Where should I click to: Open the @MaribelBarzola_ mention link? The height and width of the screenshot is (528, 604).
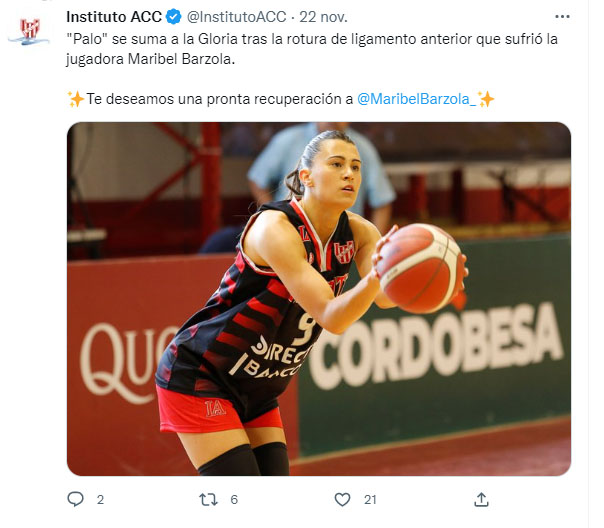coord(417,99)
